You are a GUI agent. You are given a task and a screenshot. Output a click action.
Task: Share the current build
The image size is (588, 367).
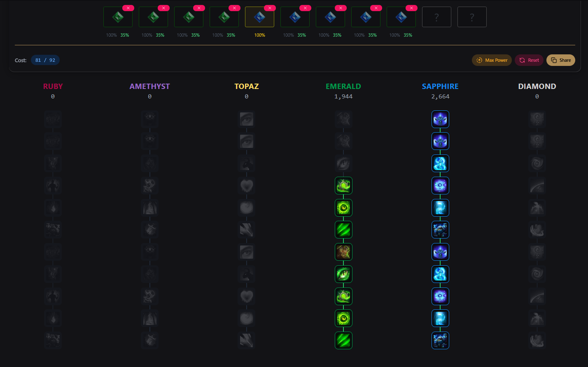pyautogui.click(x=560, y=60)
